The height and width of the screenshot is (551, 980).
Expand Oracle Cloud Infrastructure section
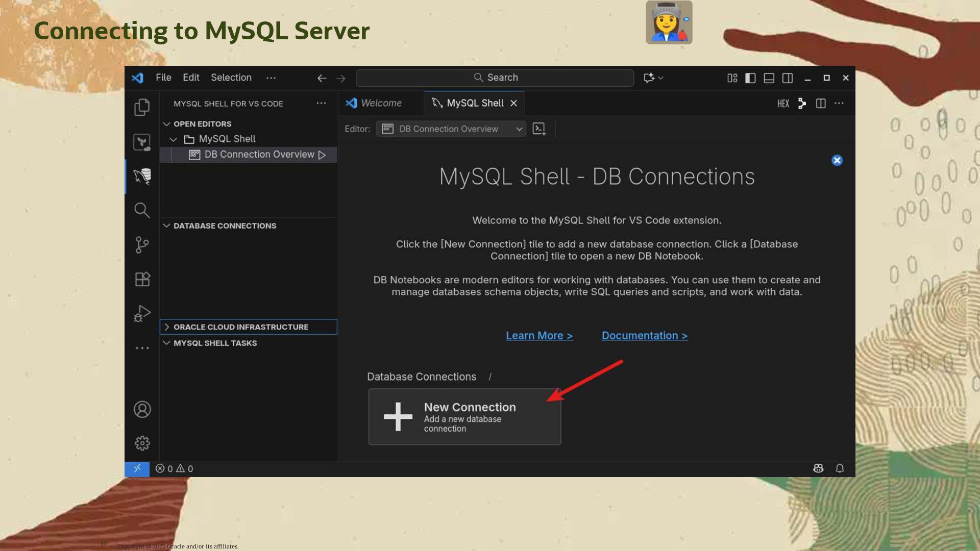240,327
